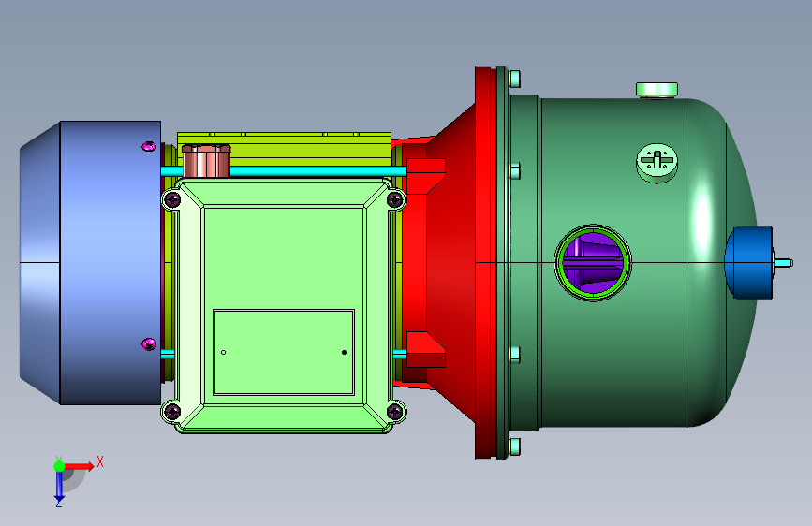
Task: Click the green Y axis origin ball
Action: [x=60, y=466]
